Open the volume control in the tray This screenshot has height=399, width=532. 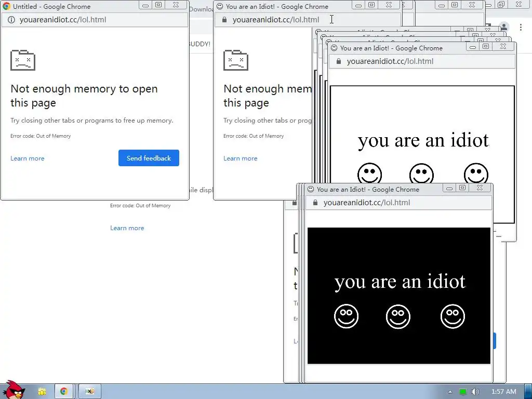tap(475, 392)
